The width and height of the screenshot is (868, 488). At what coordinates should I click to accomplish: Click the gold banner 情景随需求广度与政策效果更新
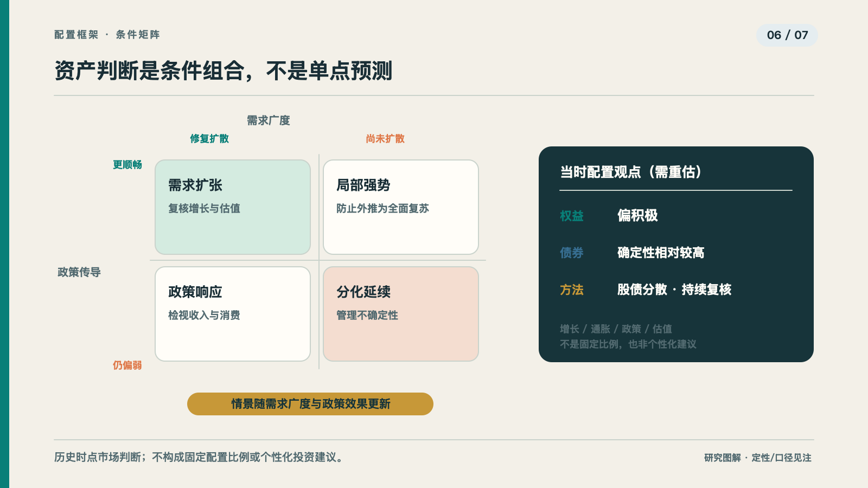(310, 404)
